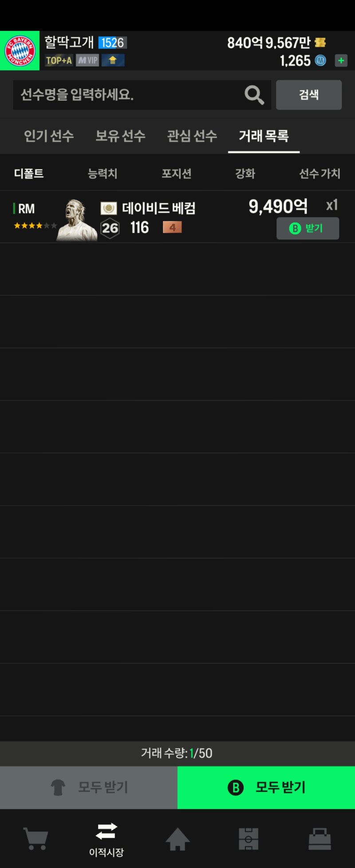Tap the magnifying glass search icon
The width and height of the screenshot is (355, 868).
click(x=254, y=95)
